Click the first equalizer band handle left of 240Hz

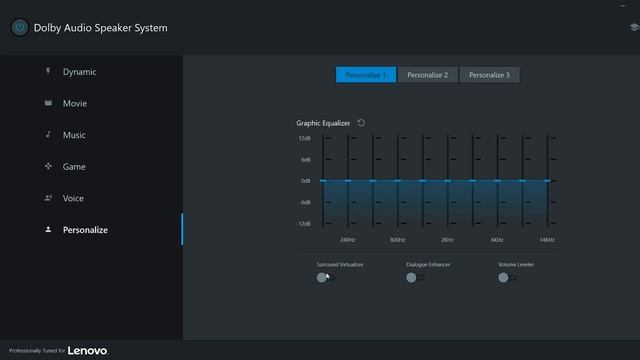323,180
